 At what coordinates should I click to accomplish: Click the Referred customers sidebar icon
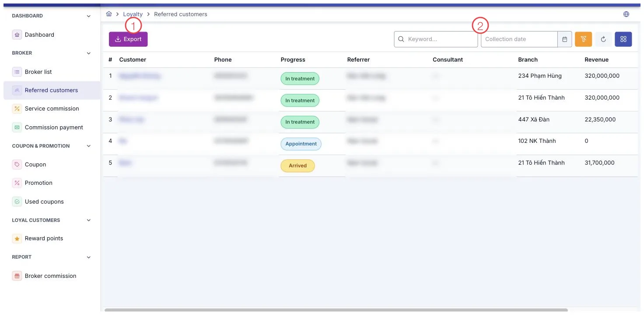pyautogui.click(x=17, y=90)
